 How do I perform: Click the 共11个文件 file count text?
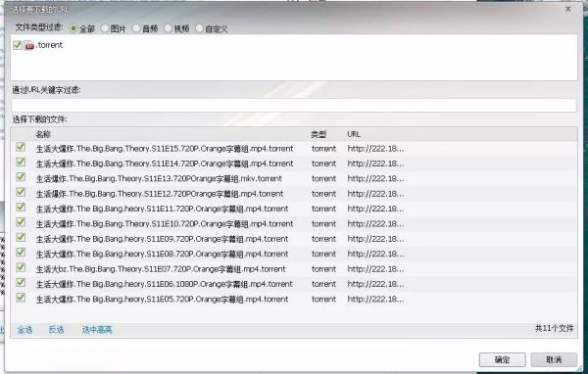(554, 328)
